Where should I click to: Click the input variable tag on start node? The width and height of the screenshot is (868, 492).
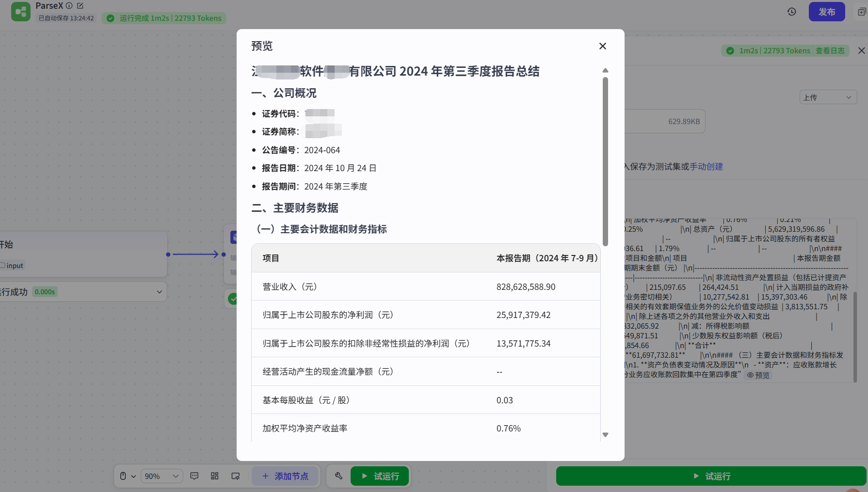click(x=12, y=266)
